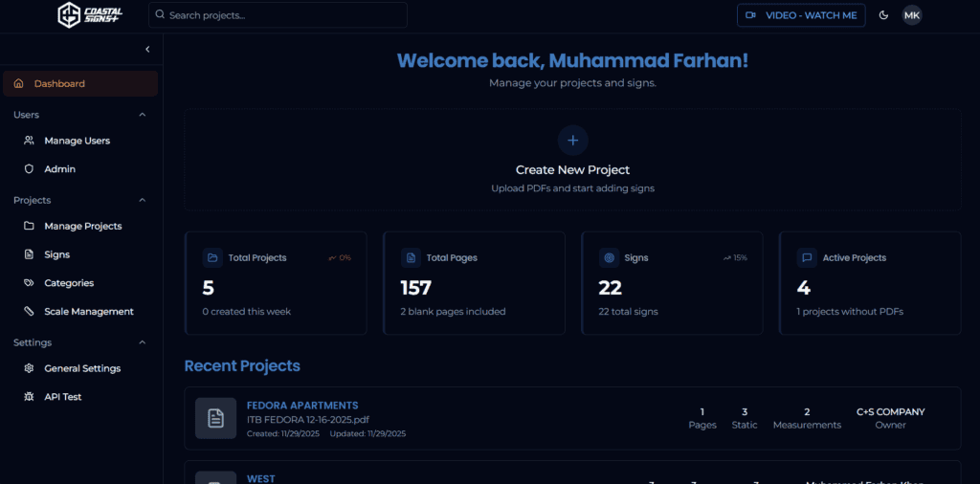Open the FEDORA APARTMENTS project link
This screenshot has width=980, height=484.
[x=302, y=406]
